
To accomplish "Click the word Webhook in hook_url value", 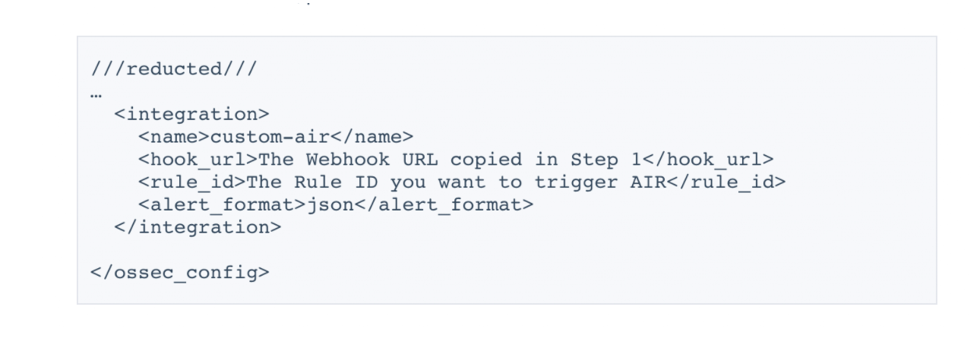I will (346, 160).
